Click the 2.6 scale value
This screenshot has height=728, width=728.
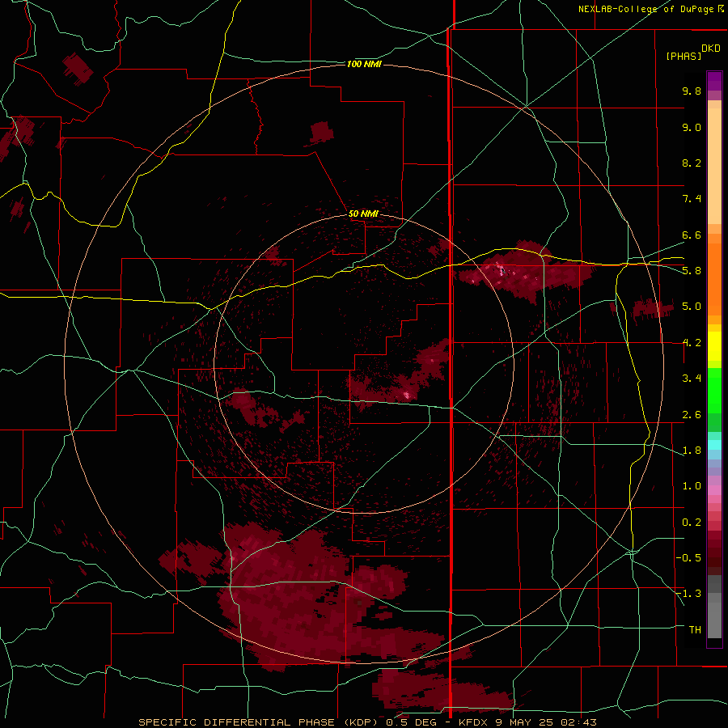[692, 415]
